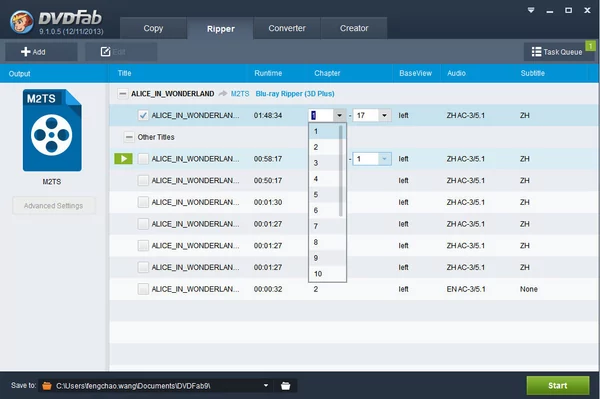
Task: Collapse the ALICE_IN_WONDERLAND source group
Action: [122, 94]
